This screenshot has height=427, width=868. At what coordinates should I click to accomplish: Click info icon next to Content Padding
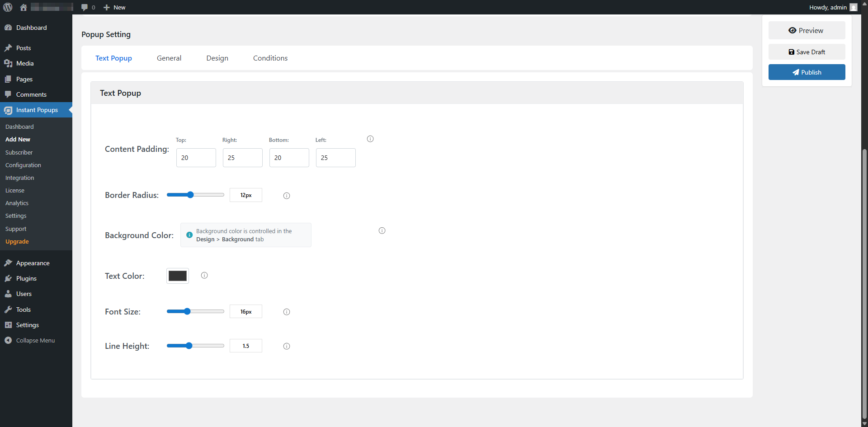pos(370,139)
